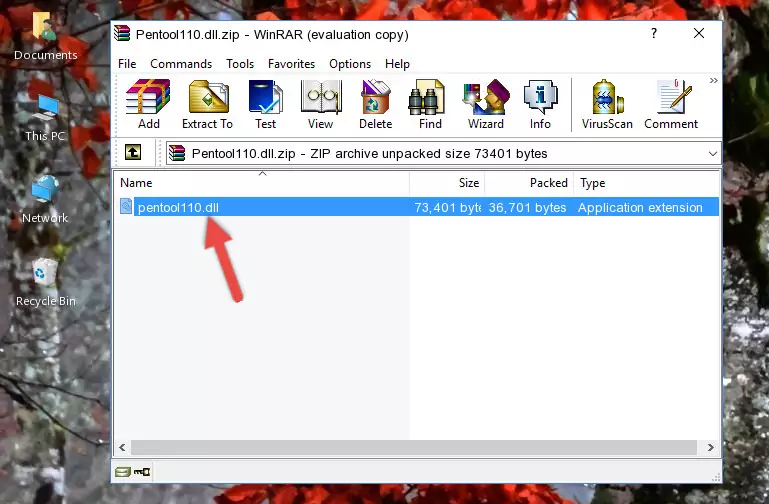Select the Recycle Bin desktop icon

tap(46, 282)
